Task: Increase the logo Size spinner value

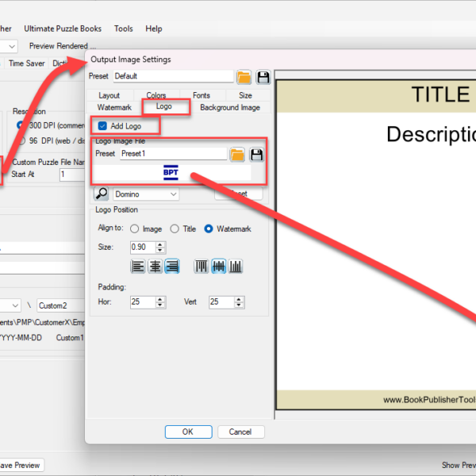Action: 160,244
